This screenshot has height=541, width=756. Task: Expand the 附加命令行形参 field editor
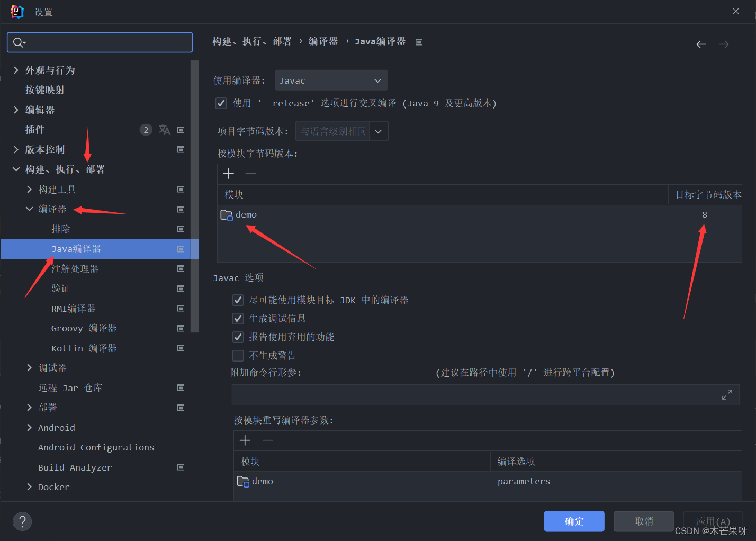tap(727, 394)
